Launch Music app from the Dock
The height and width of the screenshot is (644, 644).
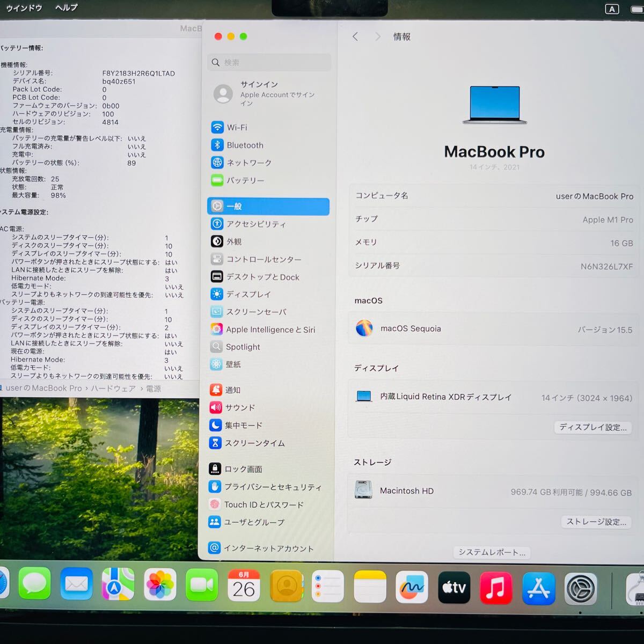(x=496, y=588)
